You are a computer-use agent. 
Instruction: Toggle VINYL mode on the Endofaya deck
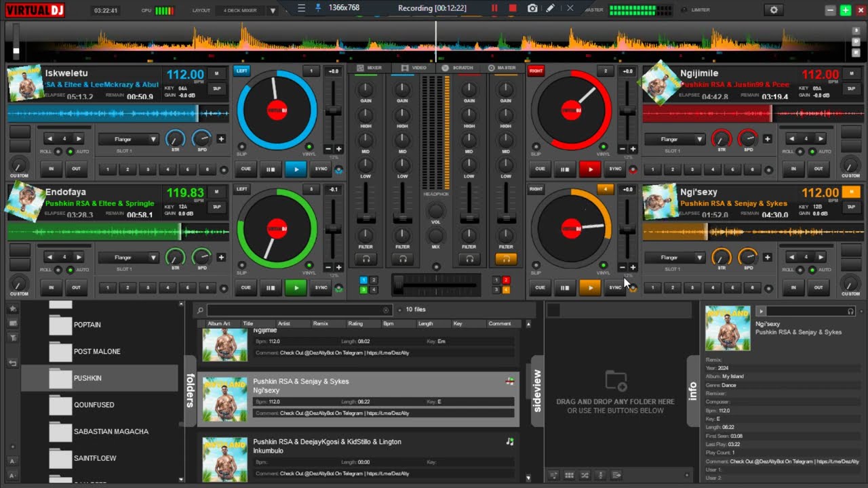(x=309, y=265)
